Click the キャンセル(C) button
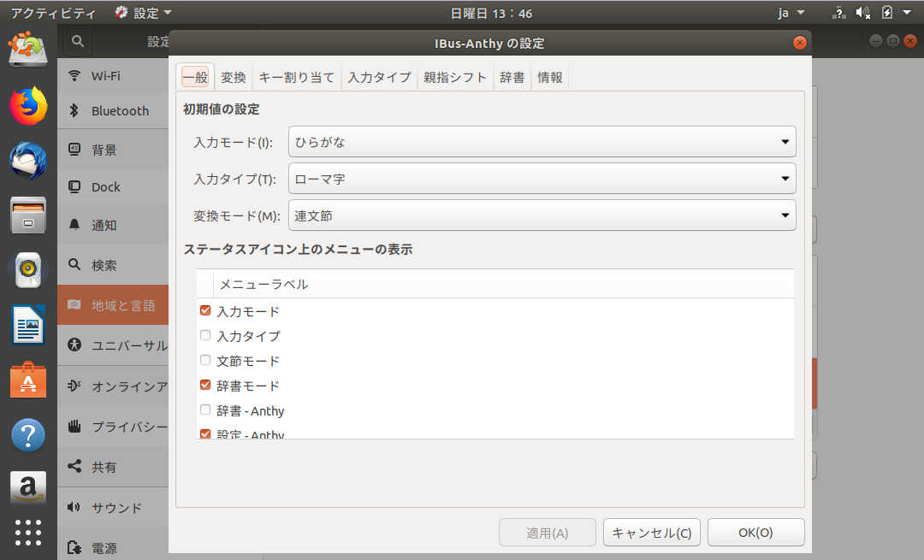This screenshot has width=924, height=560. 652,533
